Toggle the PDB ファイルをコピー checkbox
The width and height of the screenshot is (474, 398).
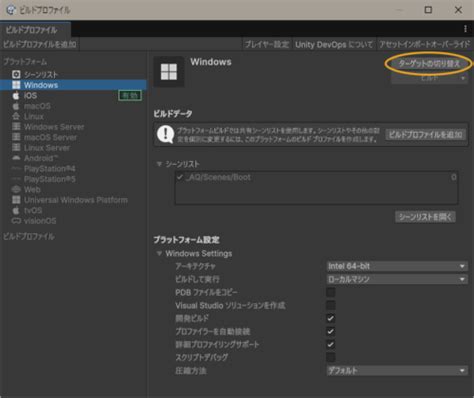[x=331, y=292]
